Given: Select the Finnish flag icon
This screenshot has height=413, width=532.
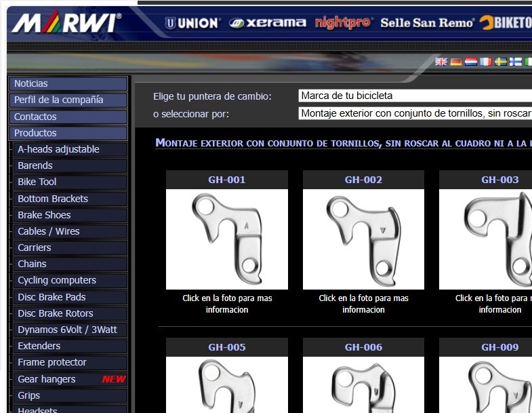Looking at the screenshot, I should point(516,62).
